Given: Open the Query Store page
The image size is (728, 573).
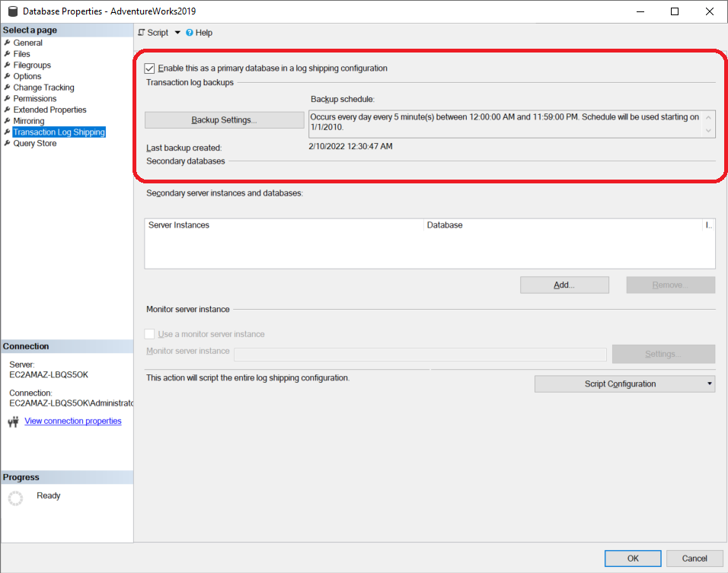Looking at the screenshot, I should click(x=35, y=143).
